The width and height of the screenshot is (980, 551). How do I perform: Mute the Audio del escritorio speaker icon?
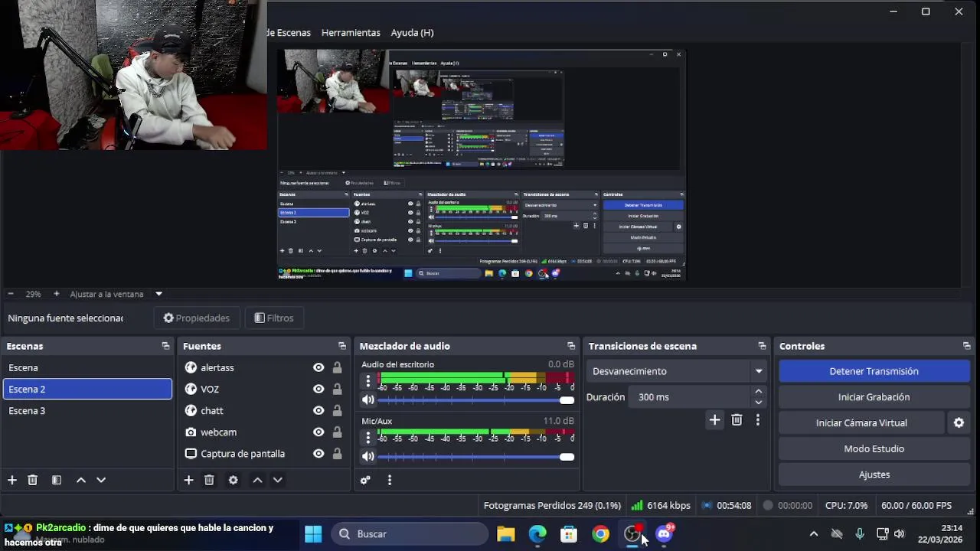pos(368,399)
